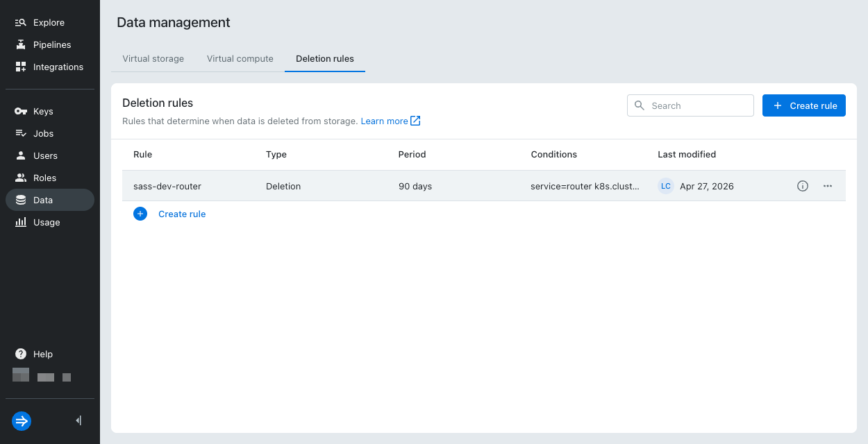
Task: Collapse the left sidebar
Action: 78,420
